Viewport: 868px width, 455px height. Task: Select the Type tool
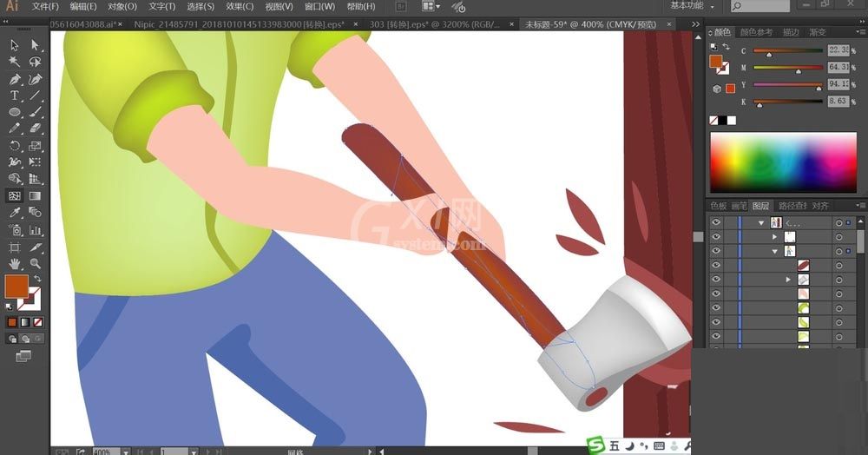(15, 96)
